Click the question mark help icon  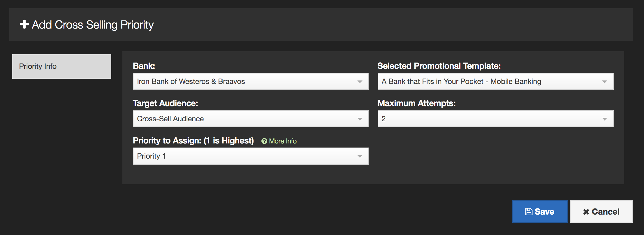[264, 141]
